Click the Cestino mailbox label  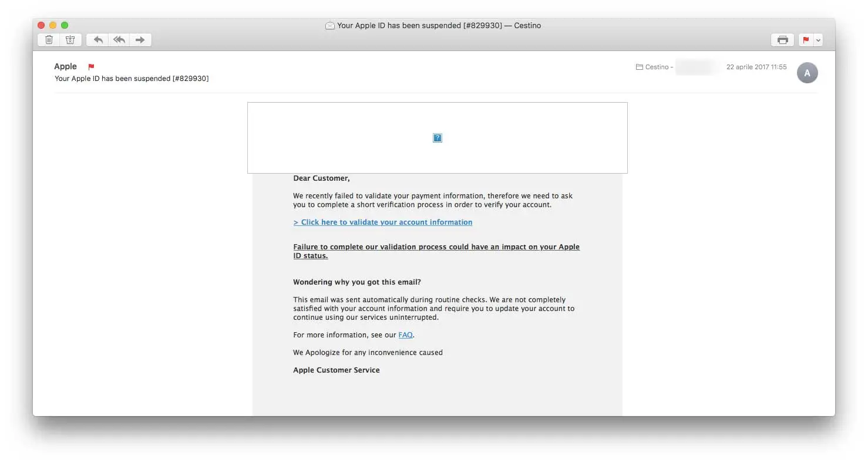coord(657,66)
